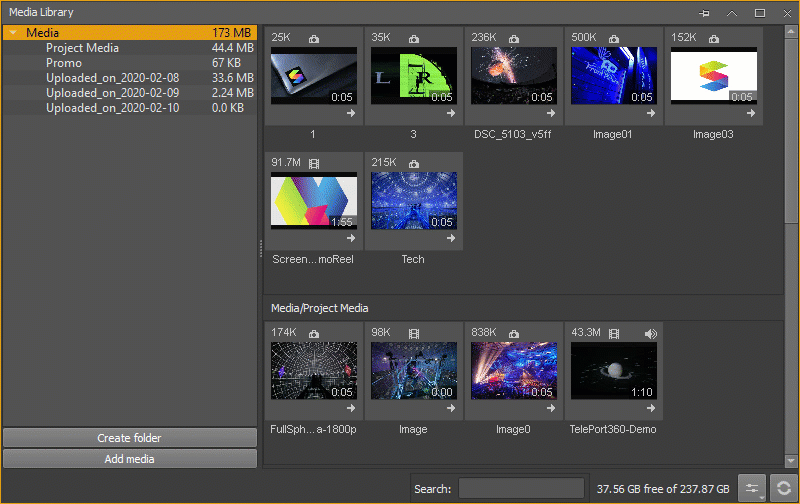Click the arrow icon below Tech thumbnail

click(x=451, y=238)
